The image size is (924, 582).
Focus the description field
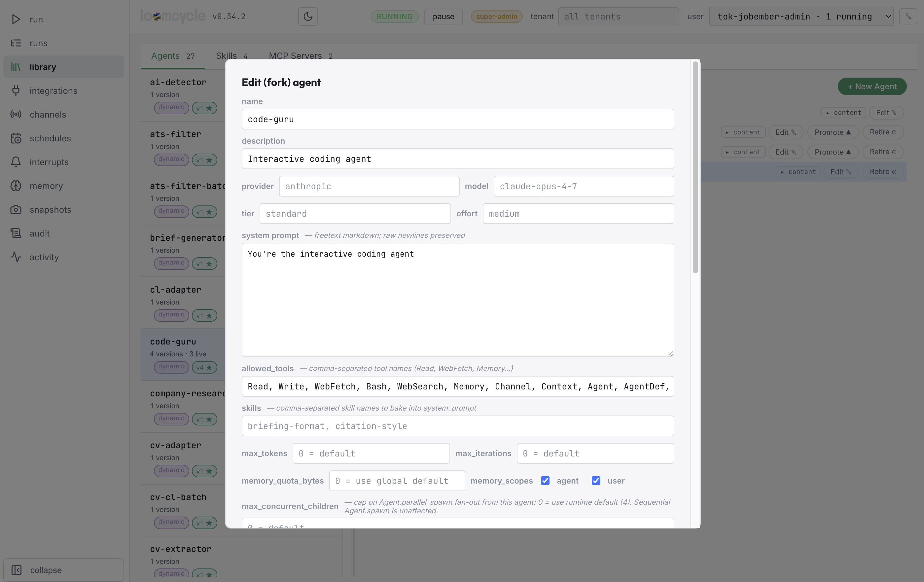(458, 159)
